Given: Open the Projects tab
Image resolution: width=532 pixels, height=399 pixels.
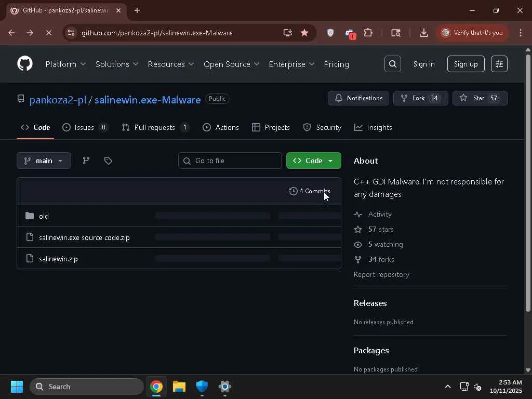Looking at the screenshot, I should [271, 127].
